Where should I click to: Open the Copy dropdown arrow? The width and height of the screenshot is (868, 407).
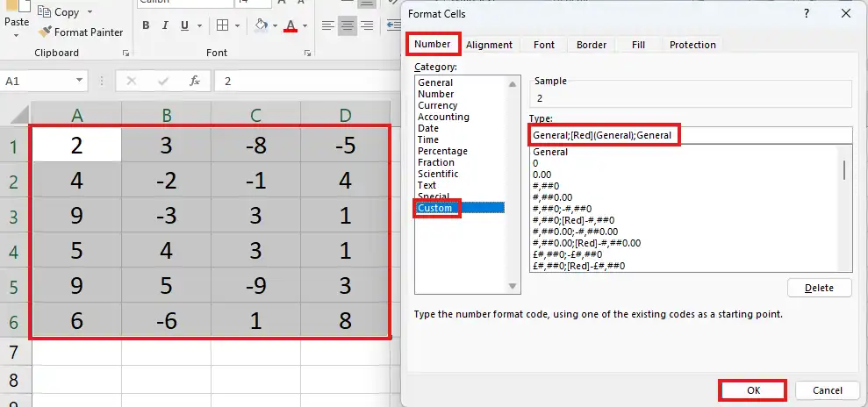coord(90,11)
